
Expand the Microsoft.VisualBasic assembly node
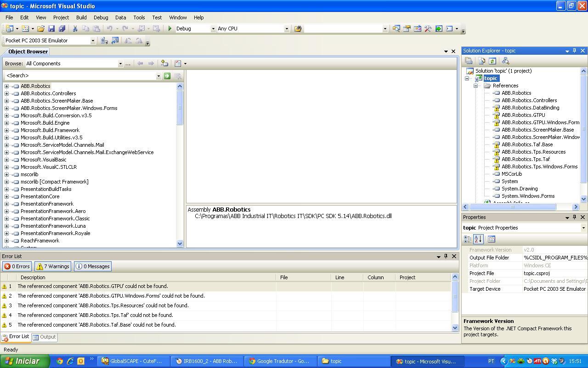pyautogui.click(x=6, y=160)
